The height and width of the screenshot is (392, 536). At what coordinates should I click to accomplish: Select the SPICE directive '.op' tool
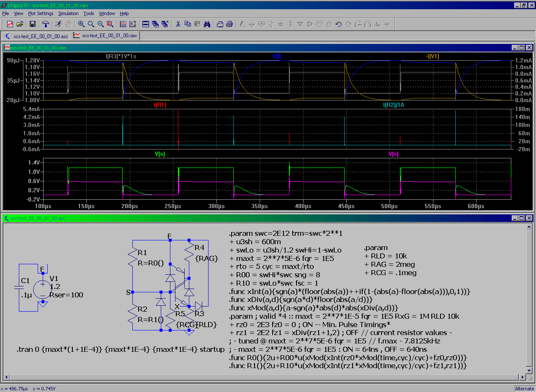[x=387, y=24]
